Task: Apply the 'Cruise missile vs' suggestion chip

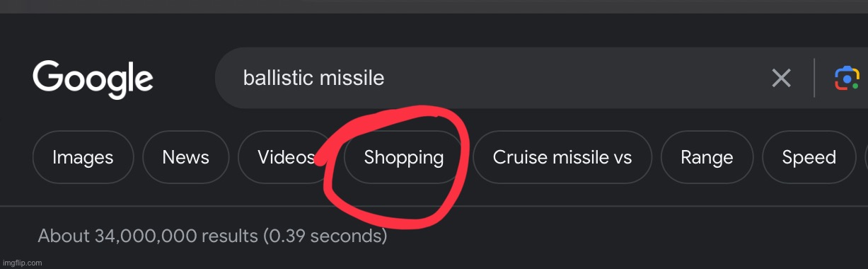Action: click(x=562, y=157)
